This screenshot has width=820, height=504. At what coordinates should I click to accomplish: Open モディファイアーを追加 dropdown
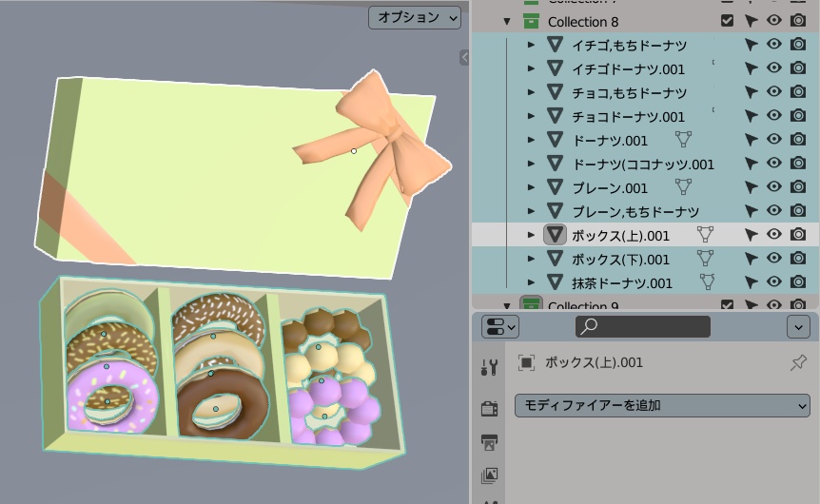click(x=662, y=406)
